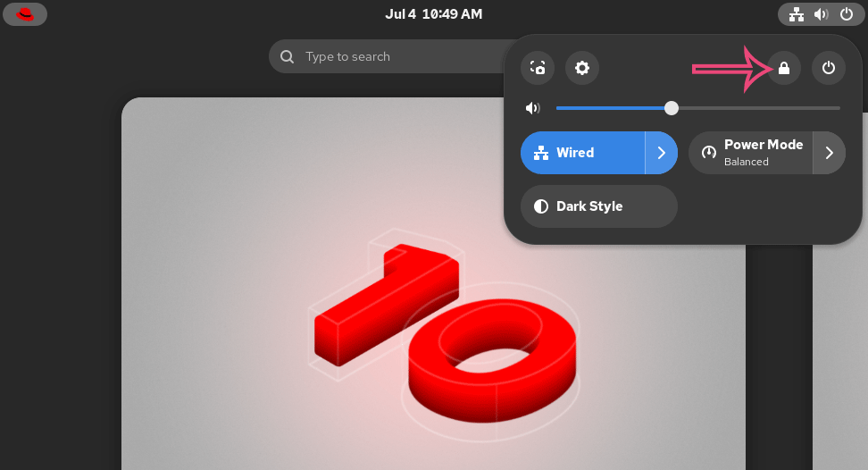This screenshot has height=470, width=868.
Task: Click the network icon in the top bar
Action: (797, 14)
